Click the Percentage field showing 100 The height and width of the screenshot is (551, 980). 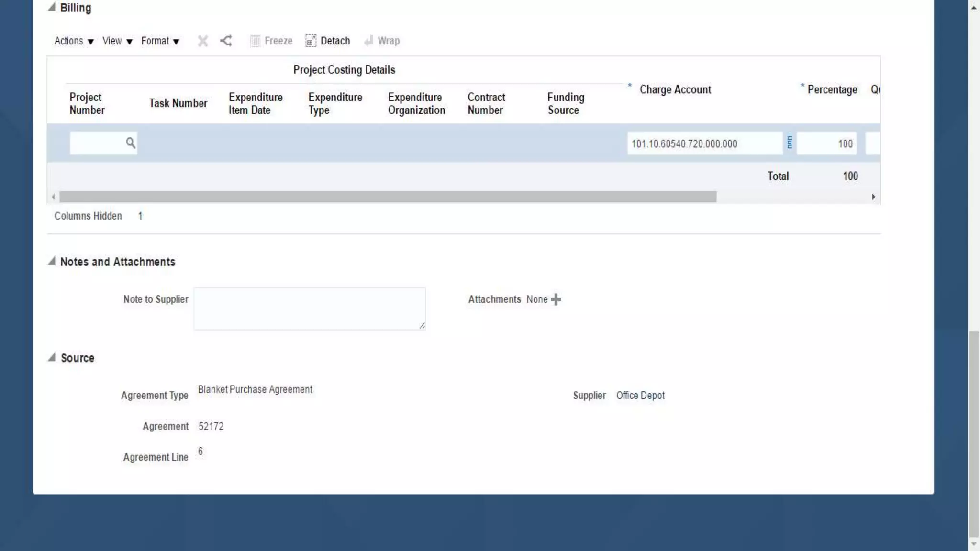[x=826, y=143]
